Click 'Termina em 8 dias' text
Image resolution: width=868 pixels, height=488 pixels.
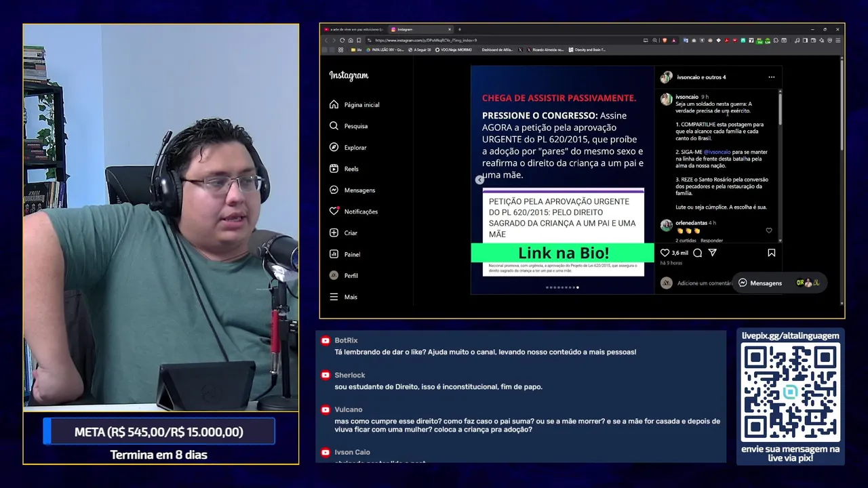point(159,455)
